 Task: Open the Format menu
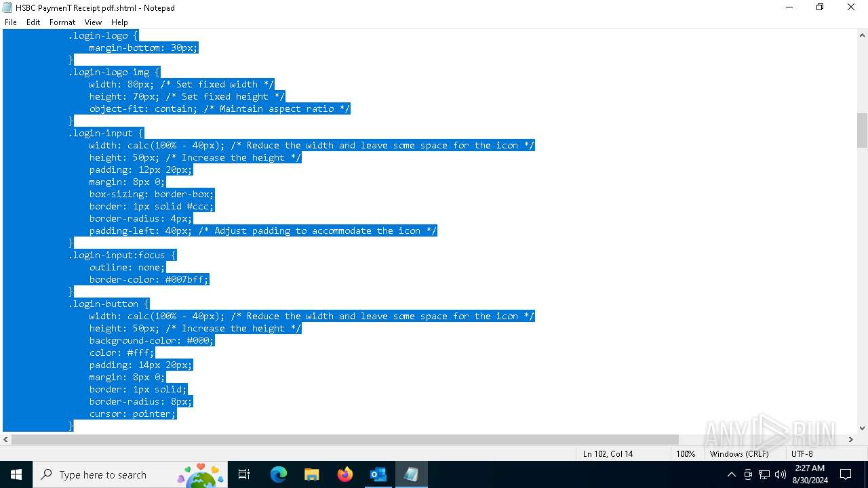pyautogui.click(x=62, y=22)
